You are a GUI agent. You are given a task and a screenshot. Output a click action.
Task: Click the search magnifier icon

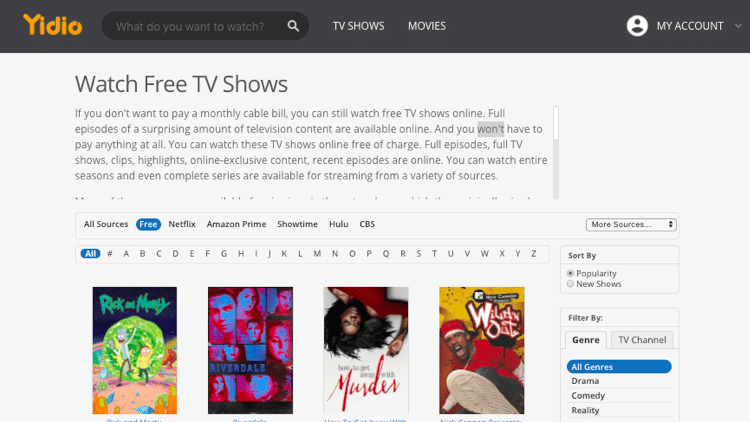click(x=293, y=26)
